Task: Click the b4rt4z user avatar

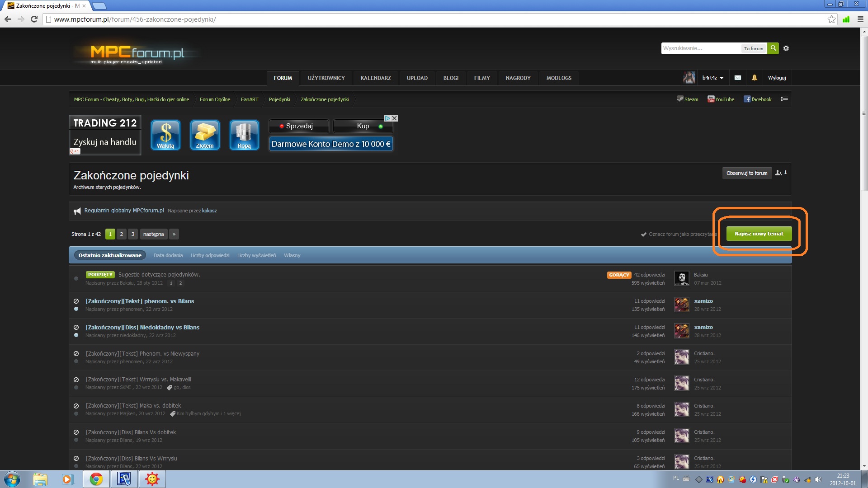Action: point(689,78)
